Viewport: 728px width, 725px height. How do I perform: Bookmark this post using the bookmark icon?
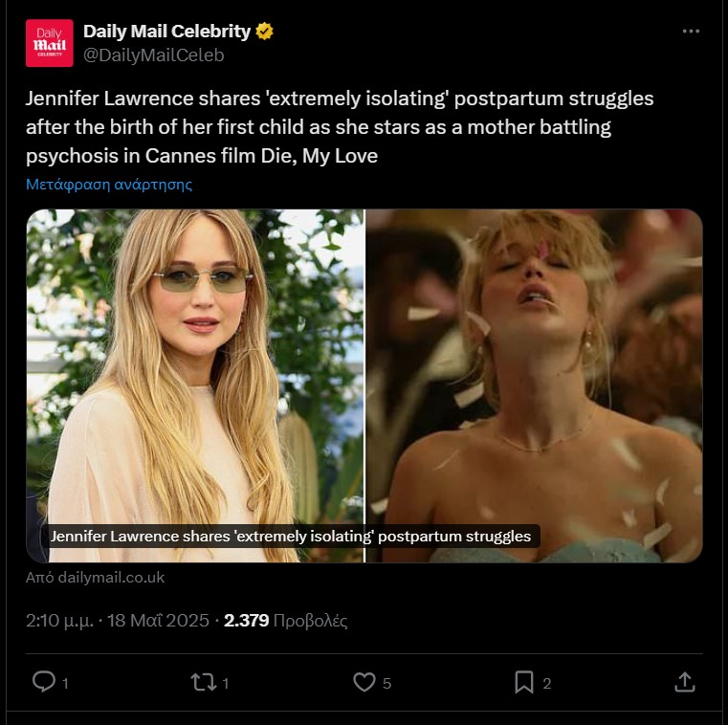point(524,681)
